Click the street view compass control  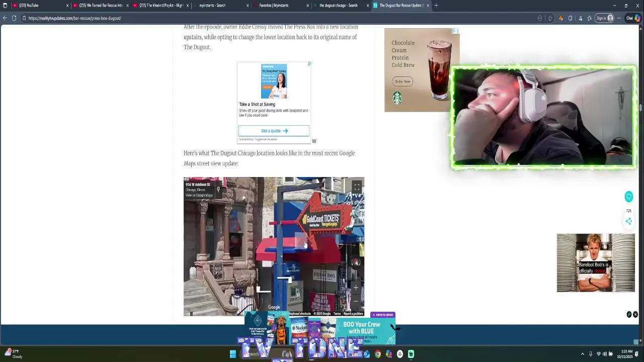click(356, 262)
